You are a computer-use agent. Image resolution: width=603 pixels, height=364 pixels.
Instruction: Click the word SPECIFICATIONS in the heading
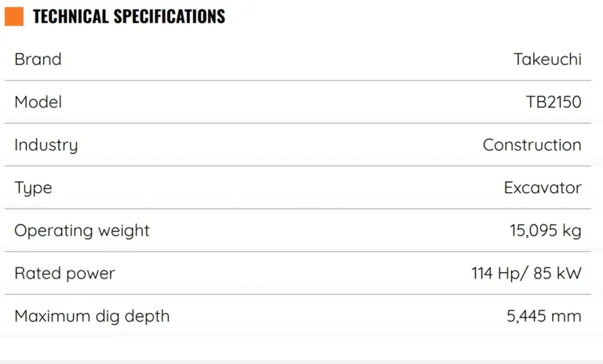pyautogui.click(x=170, y=16)
